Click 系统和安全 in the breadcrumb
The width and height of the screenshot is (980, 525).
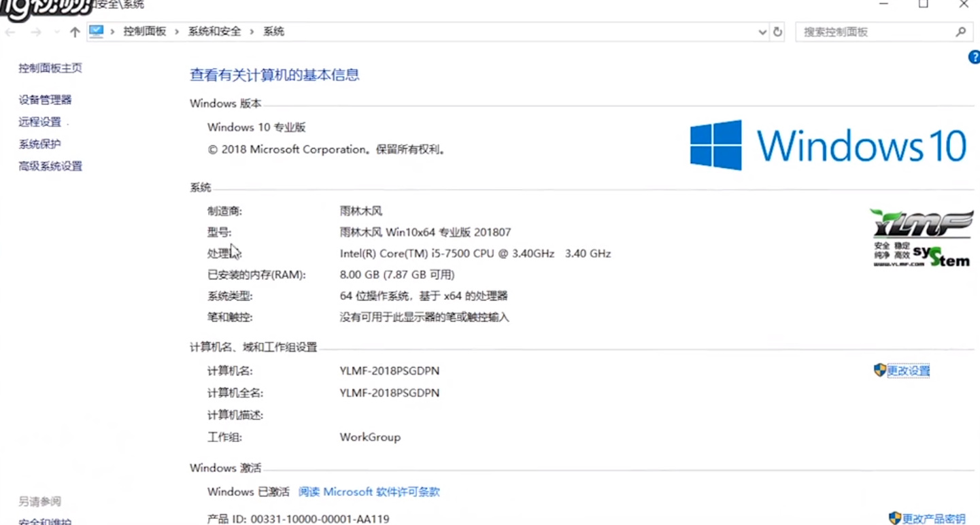[214, 31]
